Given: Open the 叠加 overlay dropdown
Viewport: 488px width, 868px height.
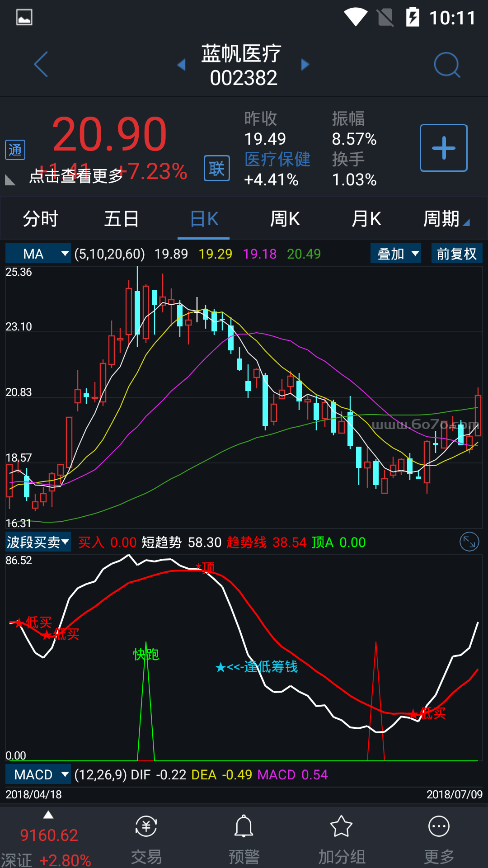Looking at the screenshot, I should [396, 254].
